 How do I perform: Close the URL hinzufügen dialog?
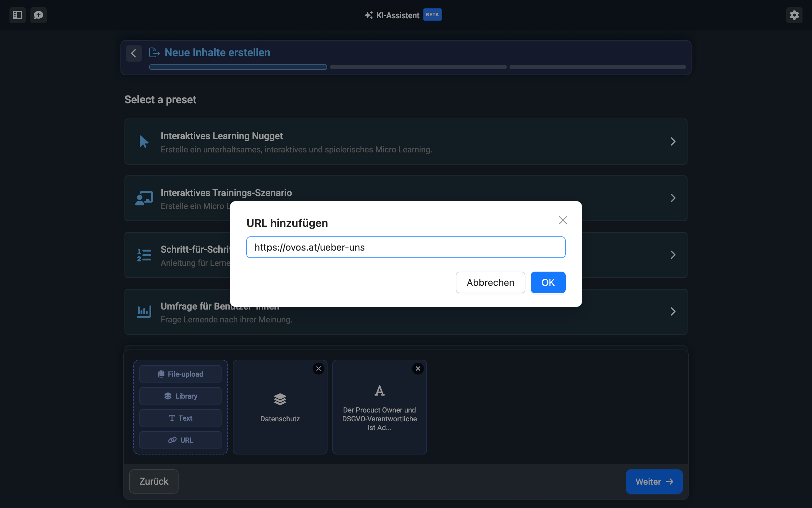click(x=563, y=220)
